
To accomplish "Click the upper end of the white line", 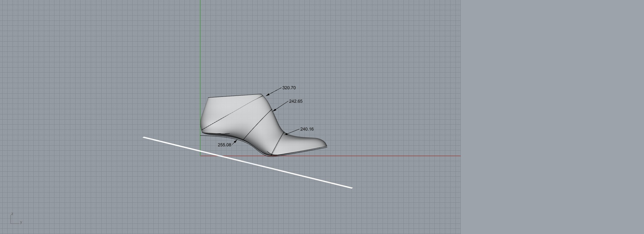I will click(x=144, y=137).
